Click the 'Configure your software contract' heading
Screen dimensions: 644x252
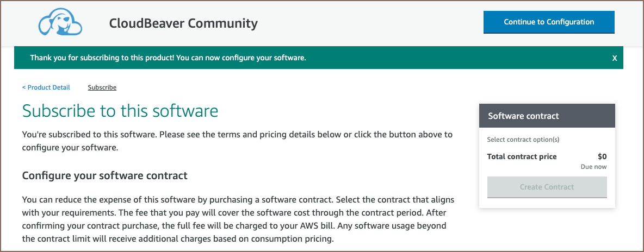click(x=104, y=175)
